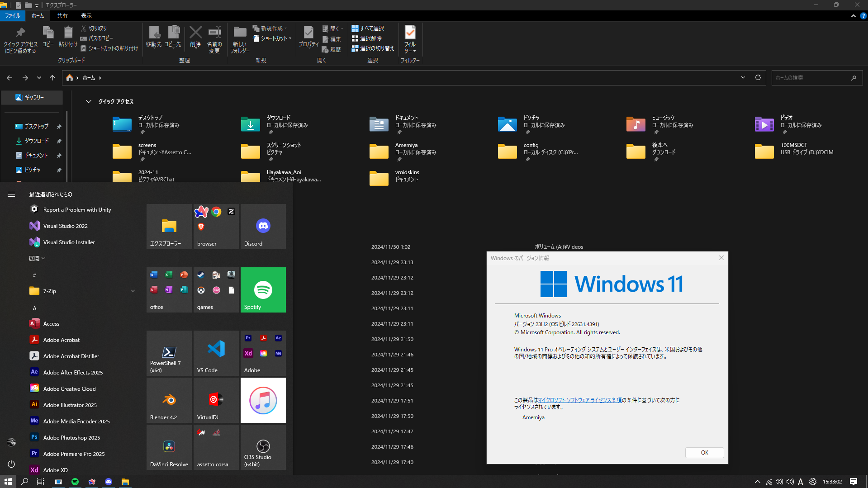
Task: Collapse the Explorer ribbon
Action: tap(854, 16)
